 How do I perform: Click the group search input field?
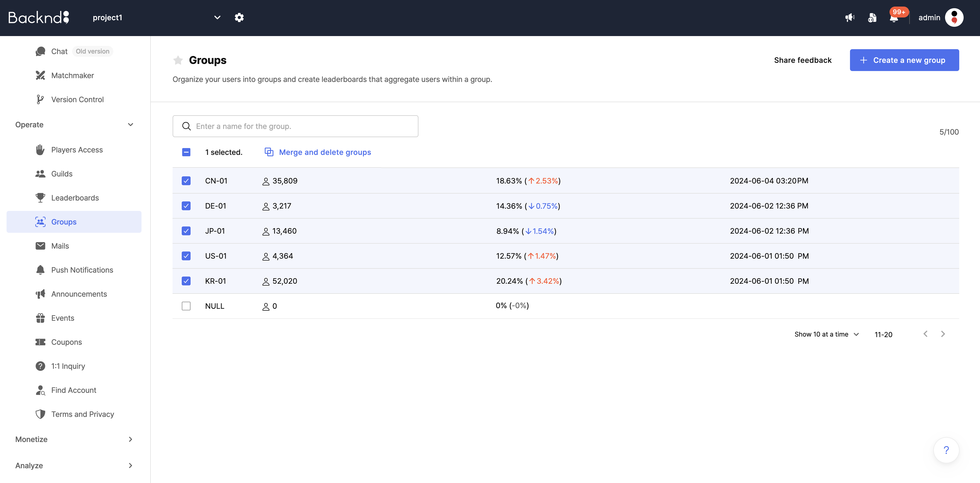coord(295,126)
